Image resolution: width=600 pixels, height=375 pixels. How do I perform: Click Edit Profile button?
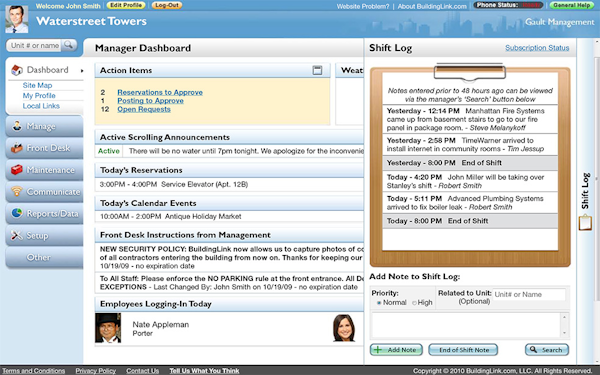[x=126, y=5]
